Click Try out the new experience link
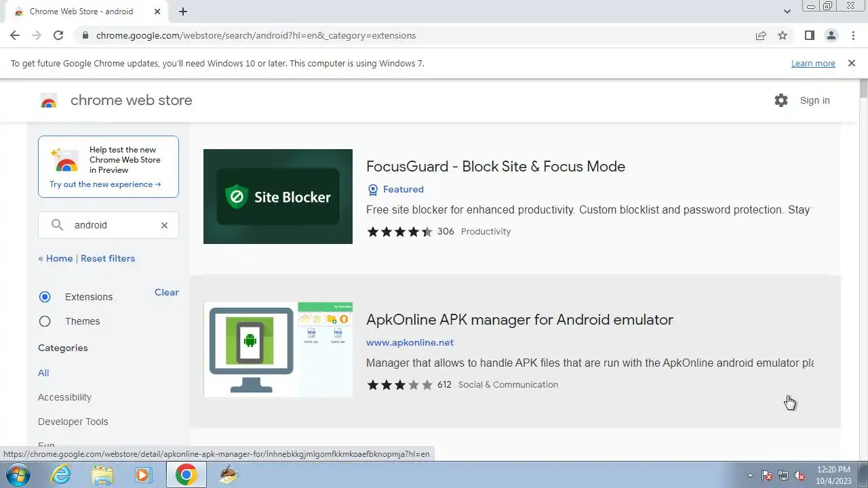 pyautogui.click(x=105, y=184)
